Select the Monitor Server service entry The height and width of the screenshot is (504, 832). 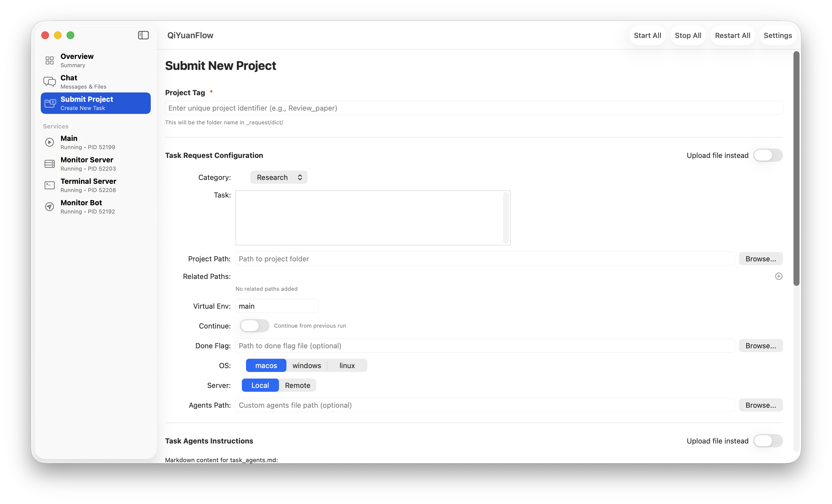(x=95, y=164)
